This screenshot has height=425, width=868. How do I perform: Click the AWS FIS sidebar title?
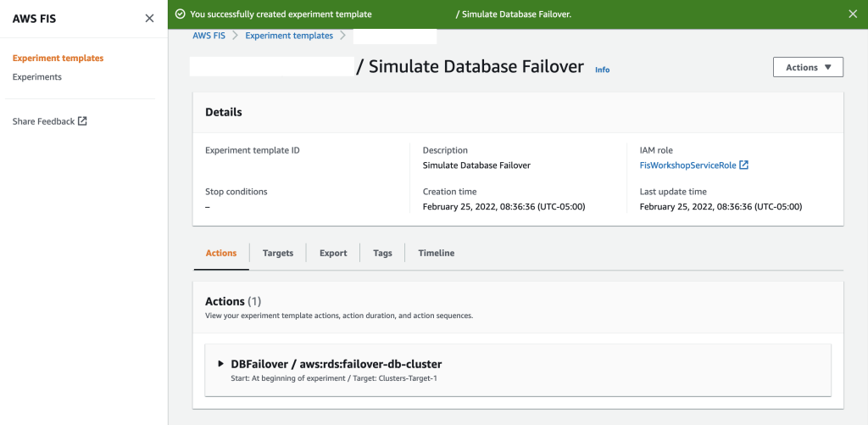[34, 19]
